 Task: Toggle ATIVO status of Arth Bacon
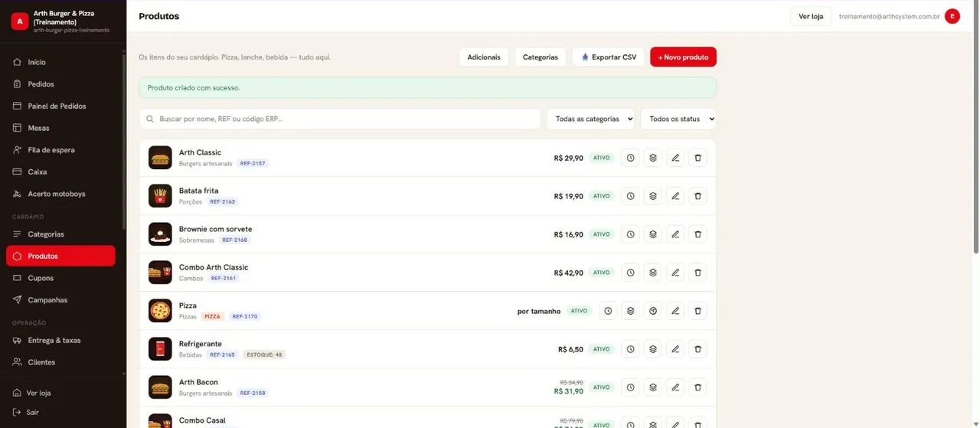602,387
